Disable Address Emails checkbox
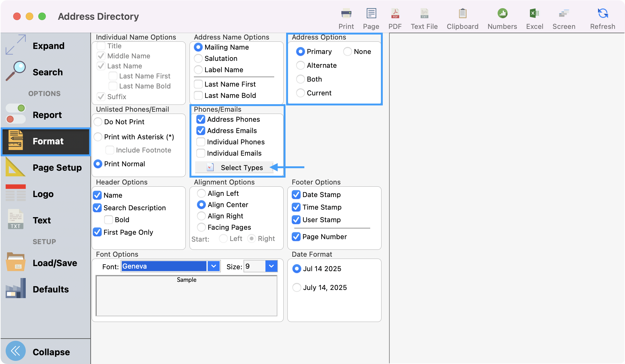625x364 pixels. pos(201,131)
